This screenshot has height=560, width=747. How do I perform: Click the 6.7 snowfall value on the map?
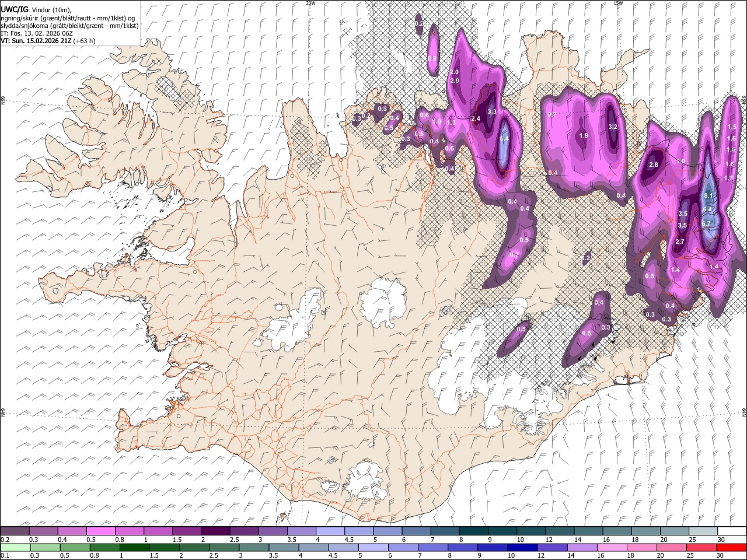tap(706, 223)
